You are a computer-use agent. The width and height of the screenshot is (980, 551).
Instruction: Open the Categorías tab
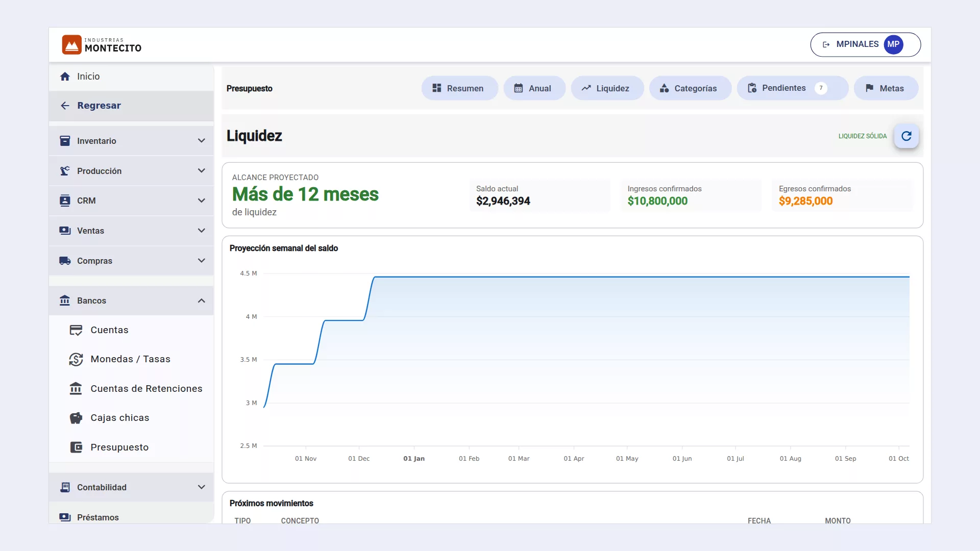[690, 88]
